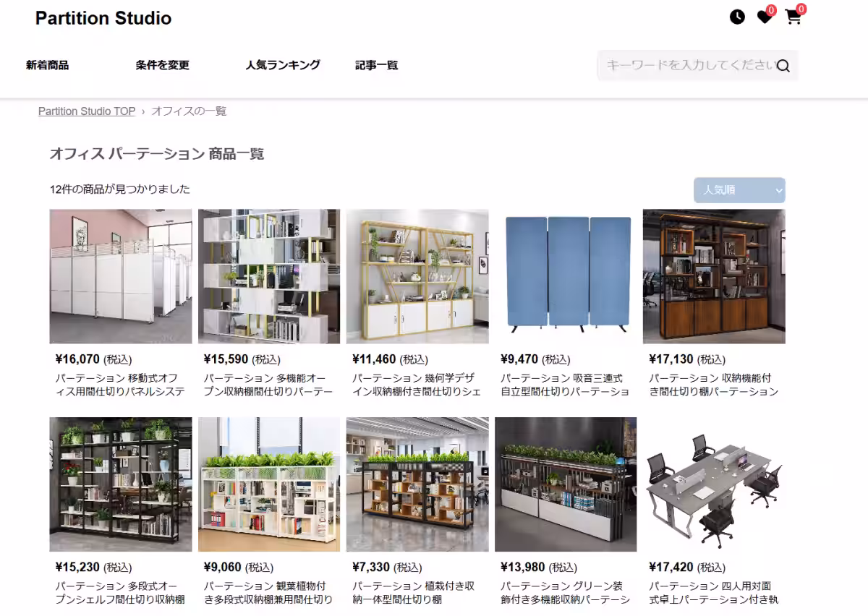Open the 記事一覧 menu item
Screen dimensions: 868x616
pos(376,65)
